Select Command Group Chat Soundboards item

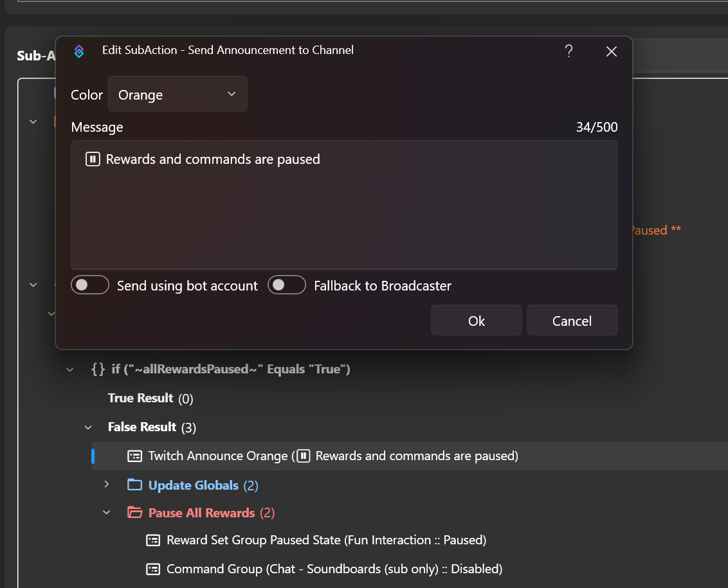point(334,569)
